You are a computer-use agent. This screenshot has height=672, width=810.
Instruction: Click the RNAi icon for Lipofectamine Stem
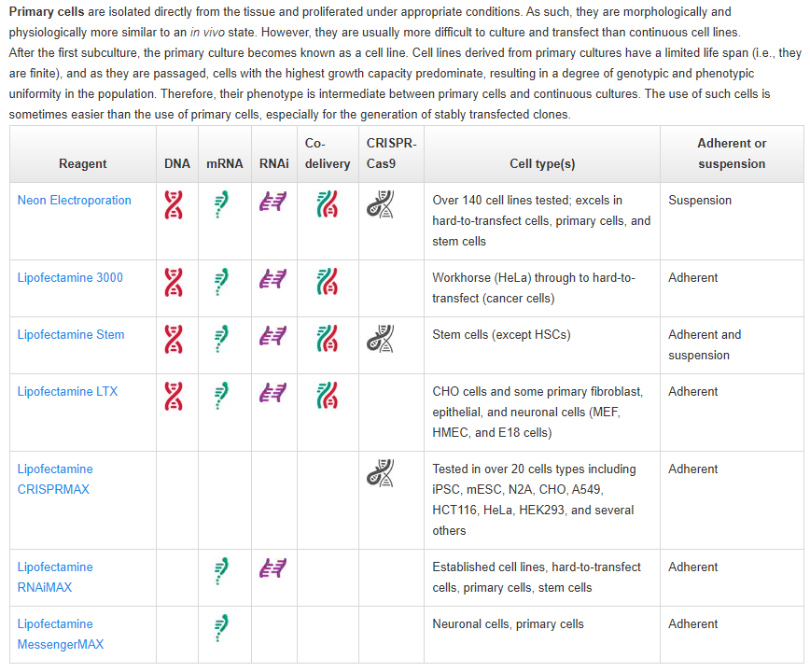[x=272, y=335]
